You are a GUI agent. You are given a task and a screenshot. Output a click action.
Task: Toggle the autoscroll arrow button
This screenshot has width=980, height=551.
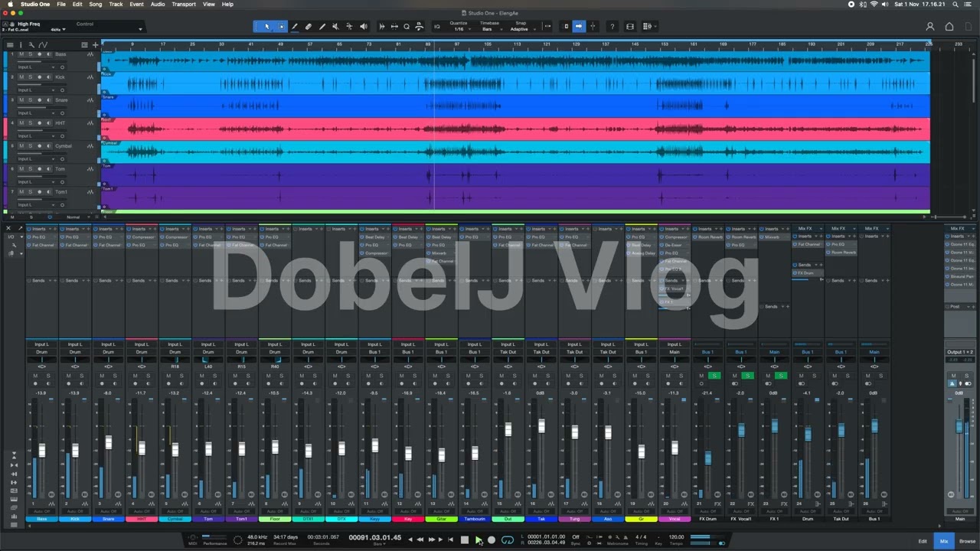579,27
